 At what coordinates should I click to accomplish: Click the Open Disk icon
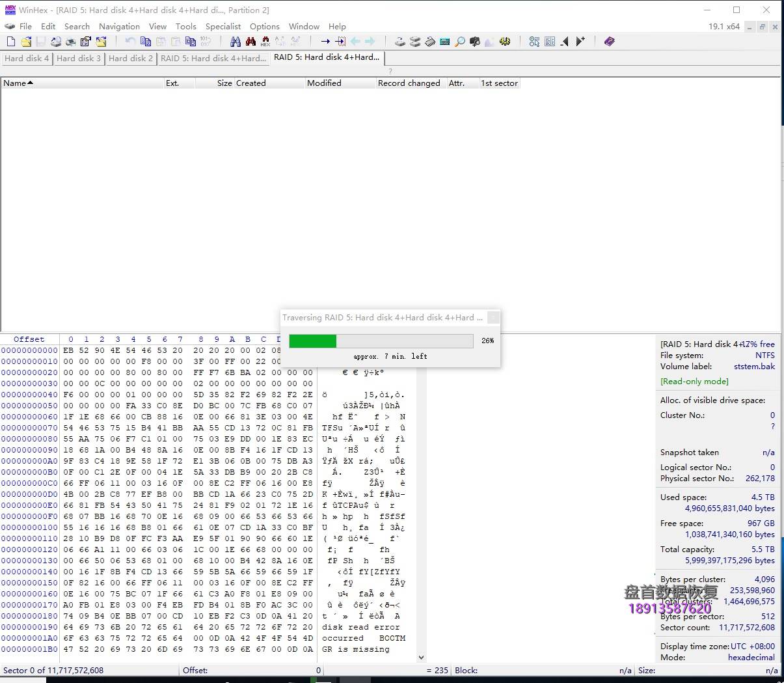pyautogui.click(x=400, y=42)
